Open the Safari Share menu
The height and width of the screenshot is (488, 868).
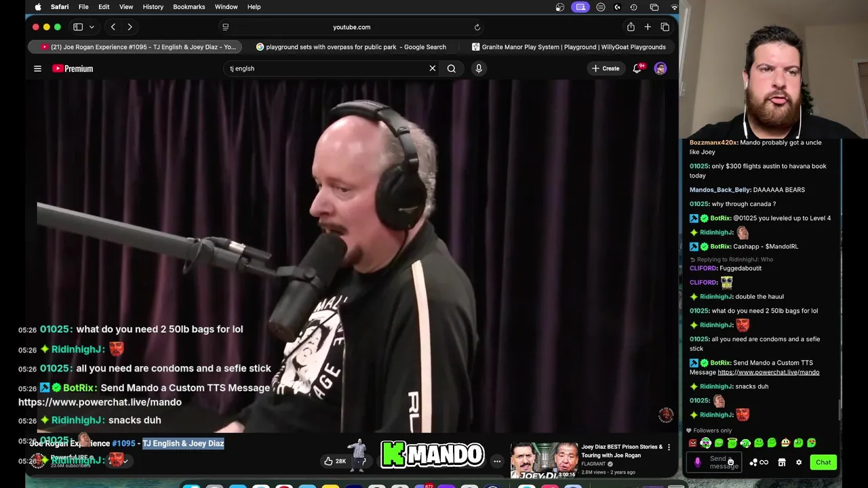tap(631, 27)
